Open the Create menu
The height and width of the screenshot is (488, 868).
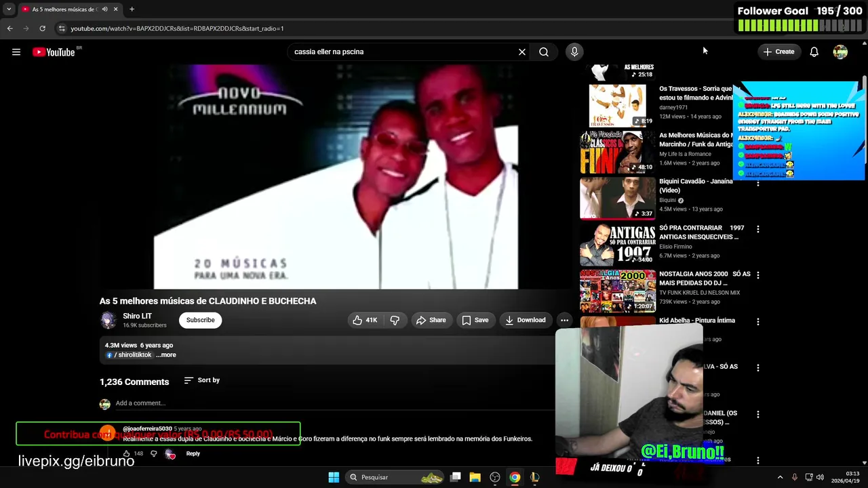(778, 52)
